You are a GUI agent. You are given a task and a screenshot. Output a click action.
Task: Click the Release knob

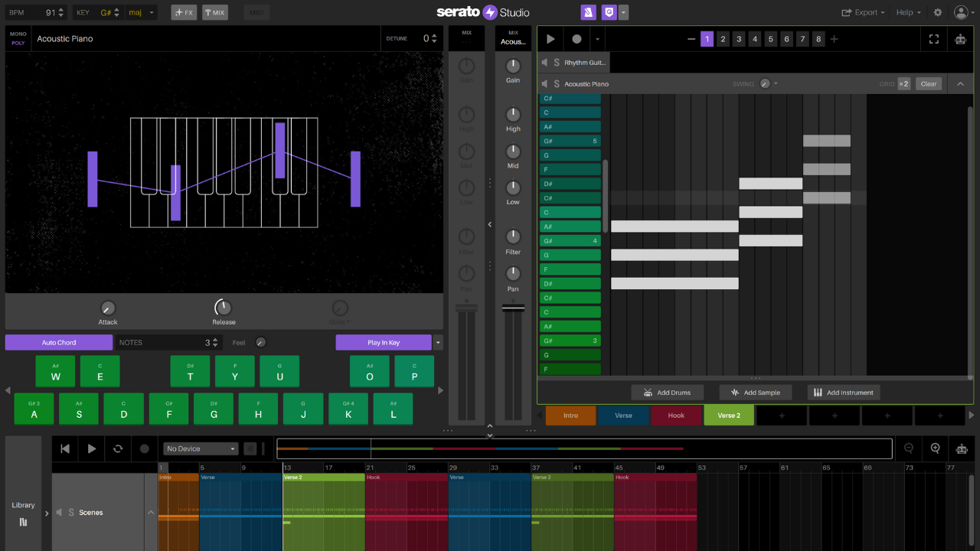point(223,308)
